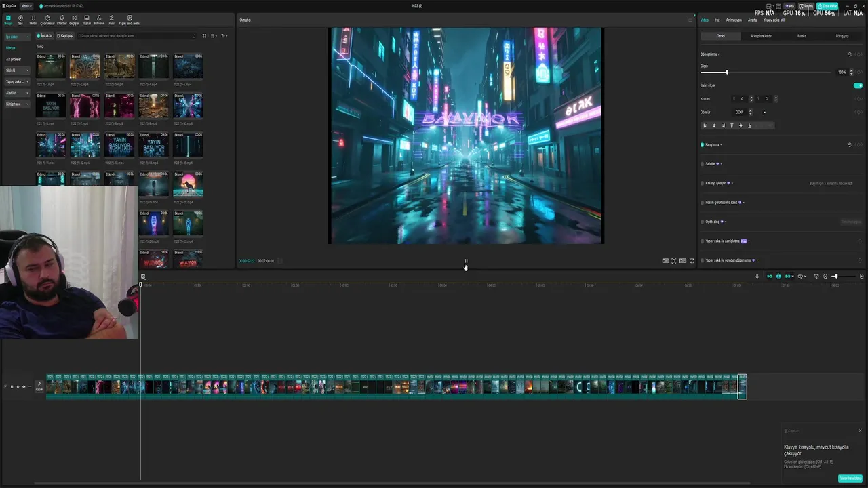Select Alt projeler in sidebar
This screenshot has width=868, height=488.
[x=14, y=59]
